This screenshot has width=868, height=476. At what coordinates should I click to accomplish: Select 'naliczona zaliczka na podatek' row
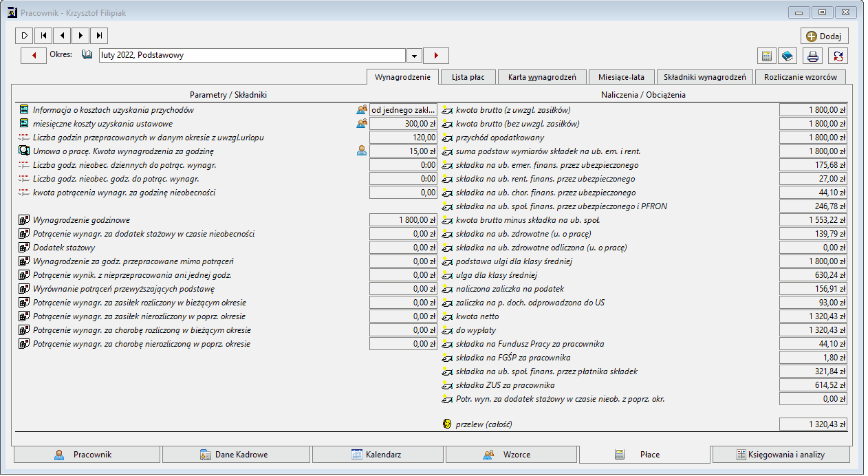[x=510, y=289]
